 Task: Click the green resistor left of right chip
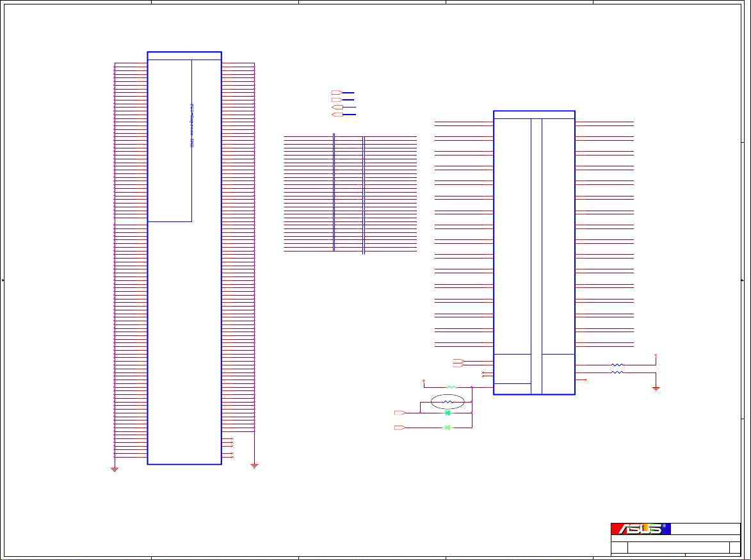point(451,387)
